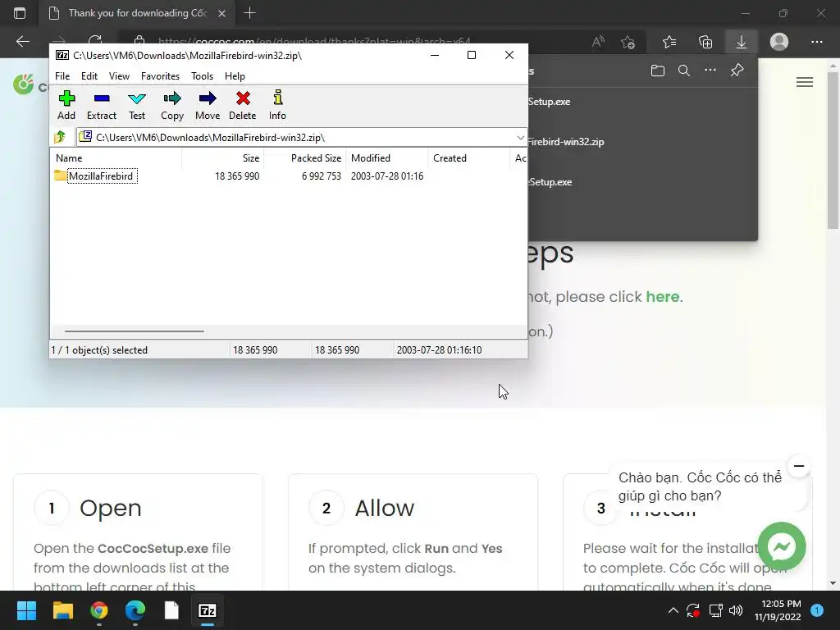Click the Extract toolbar icon
840x630 pixels.
click(101, 106)
